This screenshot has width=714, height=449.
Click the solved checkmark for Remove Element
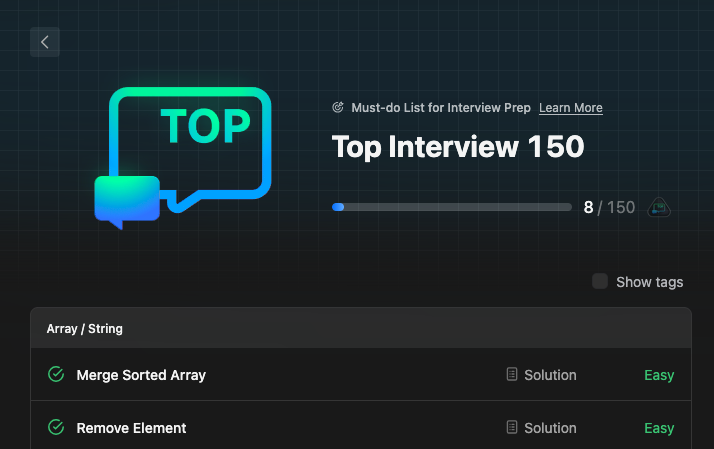pos(56,427)
